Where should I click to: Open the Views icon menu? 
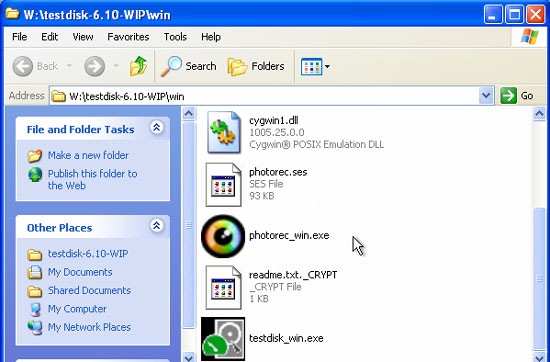pos(315,66)
